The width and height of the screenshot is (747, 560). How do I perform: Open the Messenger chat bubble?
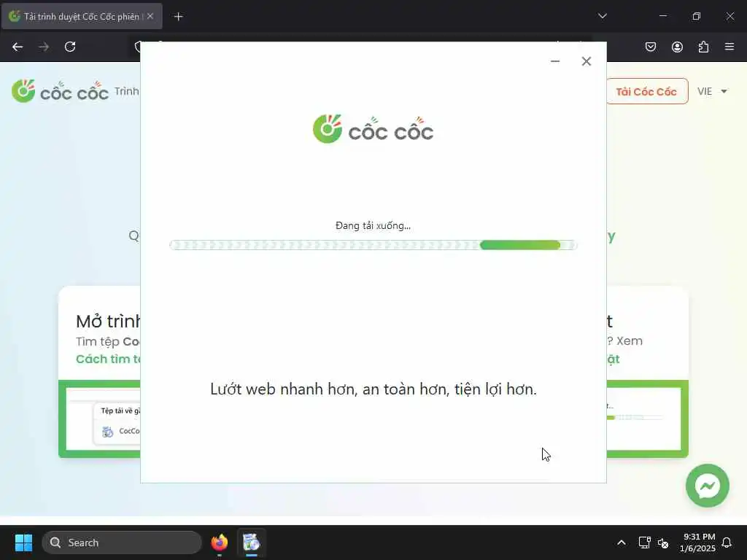tap(708, 486)
